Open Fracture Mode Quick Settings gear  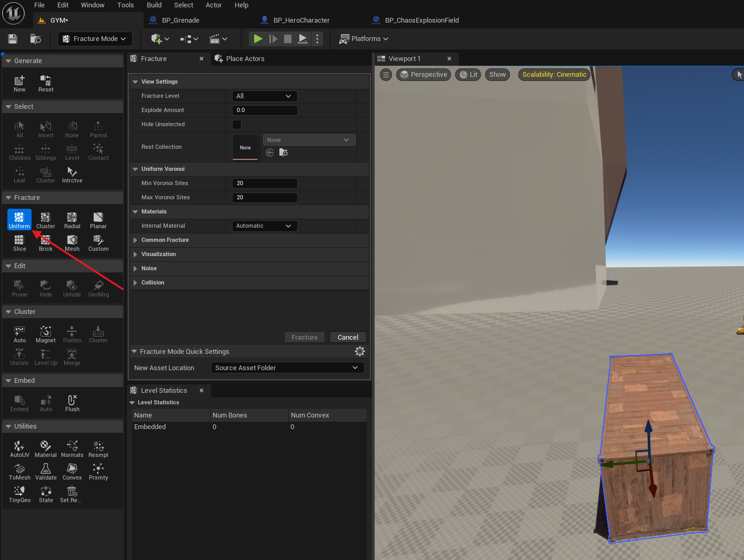click(x=360, y=351)
